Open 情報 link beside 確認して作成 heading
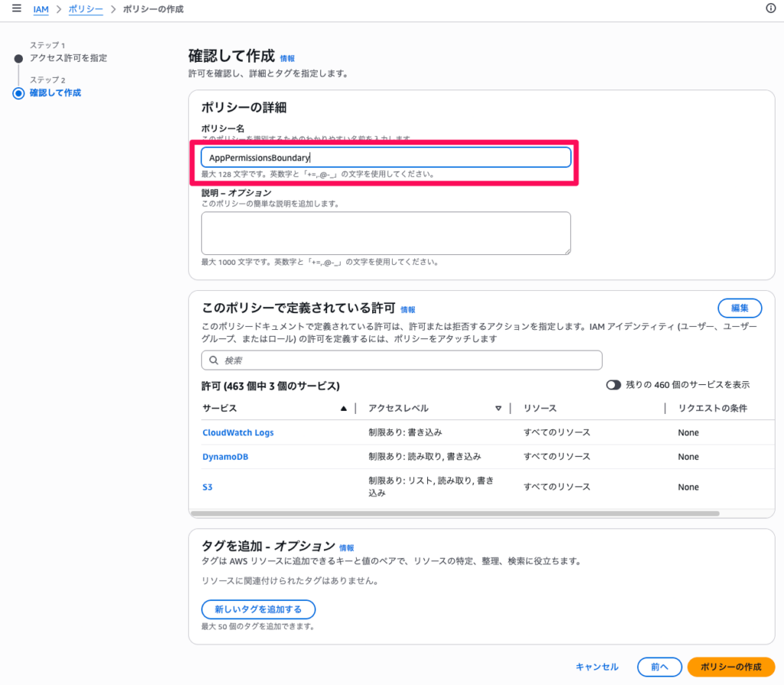This screenshot has width=784, height=685. click(x=287, y=58)
